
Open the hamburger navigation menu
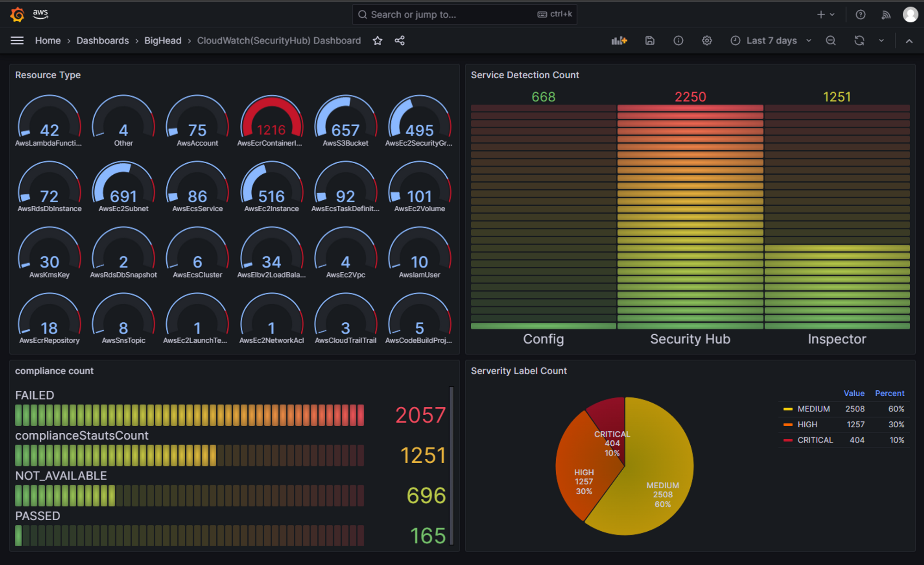[17, 41]
